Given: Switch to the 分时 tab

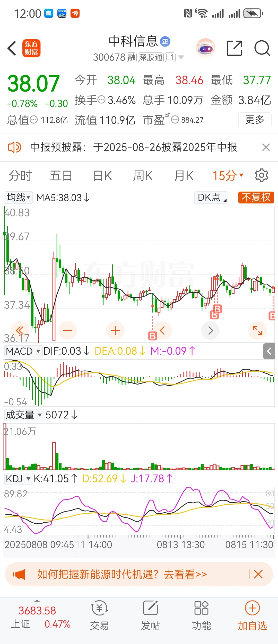Looking at the screenshot, I should (x=20, y=176).
